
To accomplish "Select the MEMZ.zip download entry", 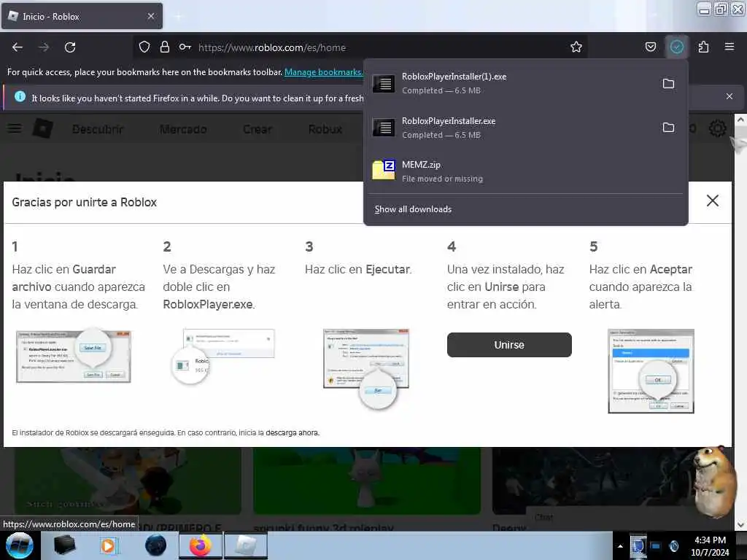I will [525, 171].
